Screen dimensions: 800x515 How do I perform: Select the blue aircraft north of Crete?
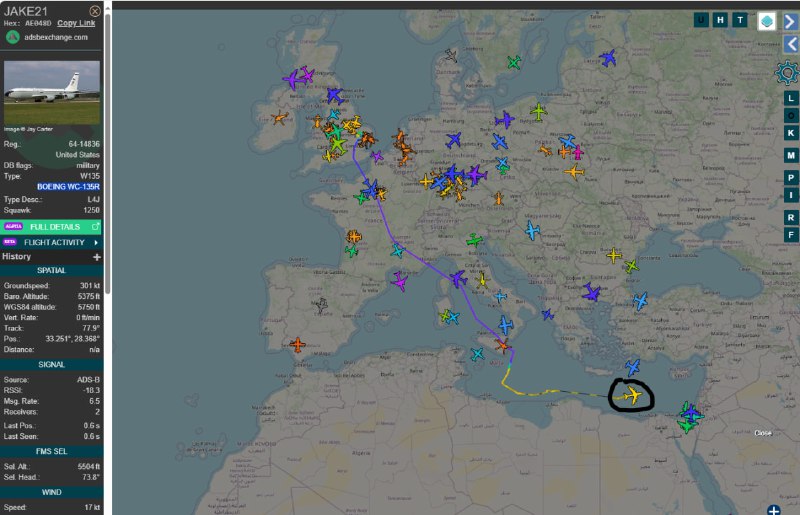tap(633, 366)
